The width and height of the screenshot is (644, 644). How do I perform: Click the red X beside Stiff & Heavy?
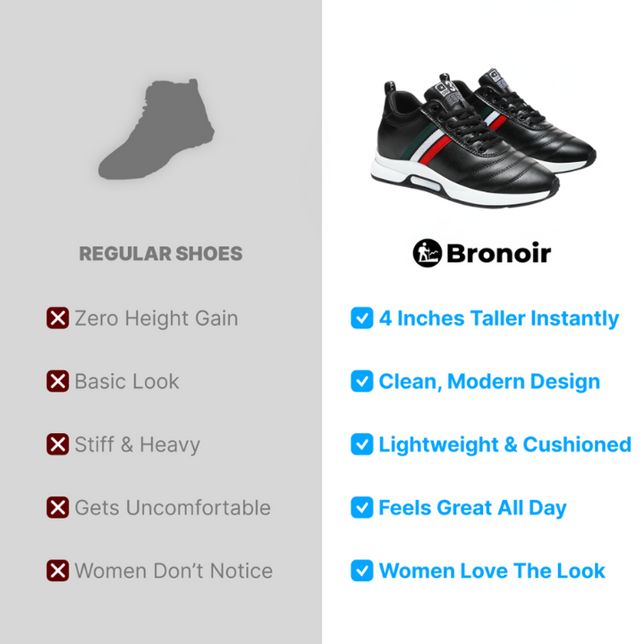pyautogui.click(x=57, y=444)
